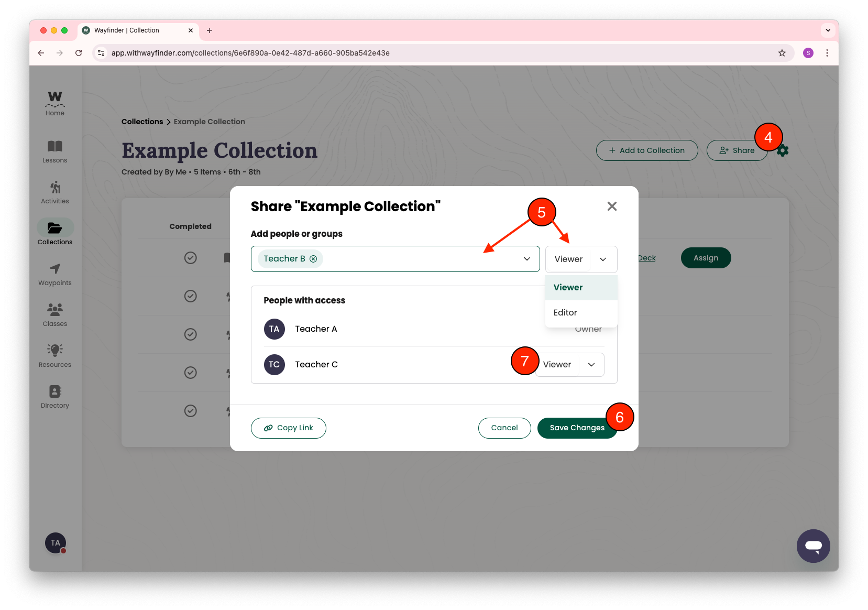Image resolution: width=868 pixels, height=610 pixels.
Task: Open Chrome profile avatar S
Action: point(808,53)
